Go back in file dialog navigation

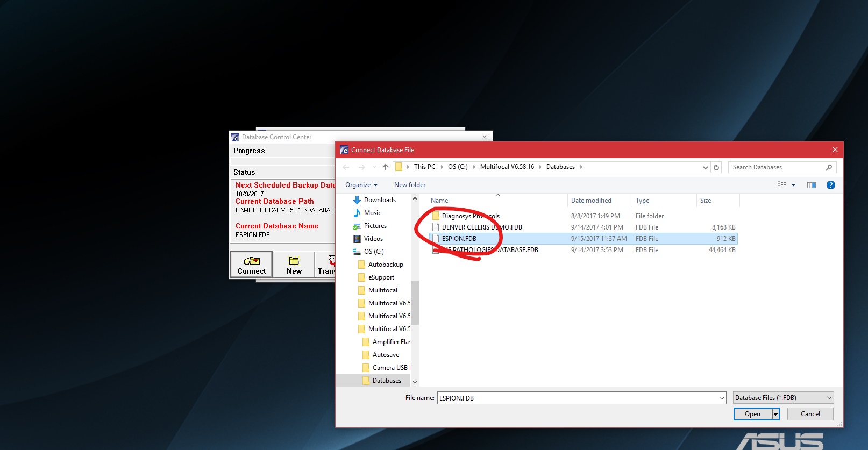346,167
